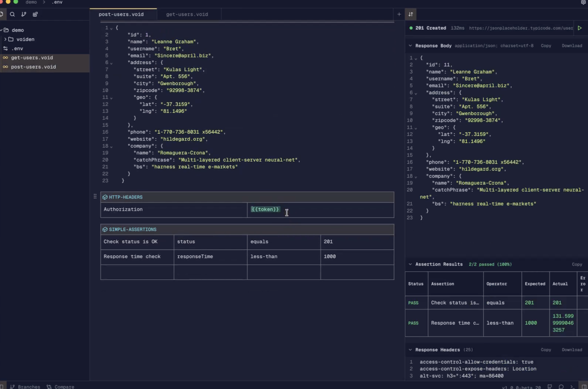Screen dimensions: 588x389
Task: Open the settings gear icon
Action: click(583, 2)
